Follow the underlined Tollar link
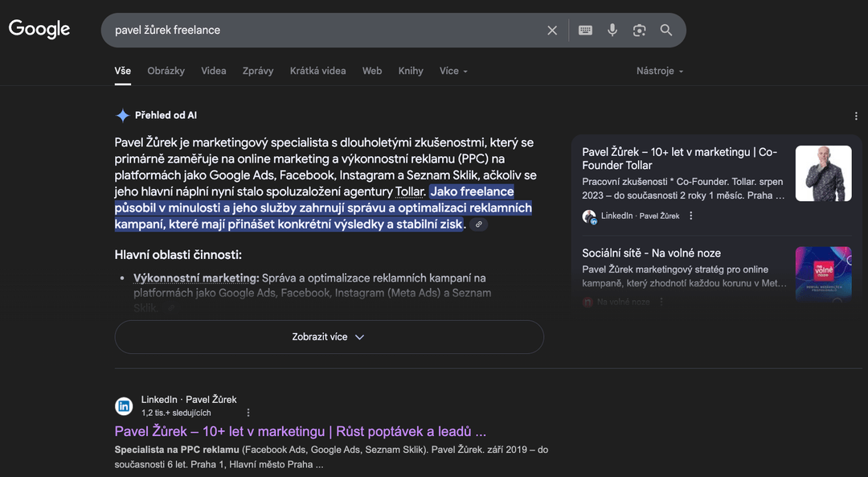 (410, 191)
